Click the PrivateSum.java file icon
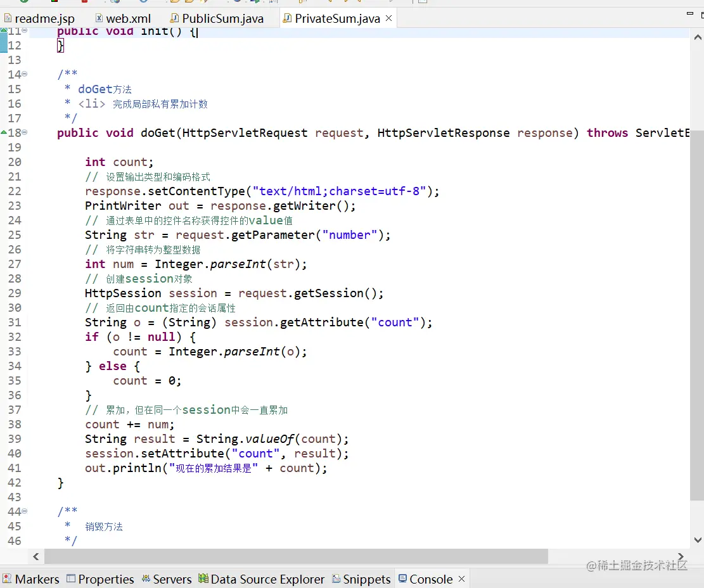Image resolution: width=704 pixels, height=588 pixels. pos(287,18)
